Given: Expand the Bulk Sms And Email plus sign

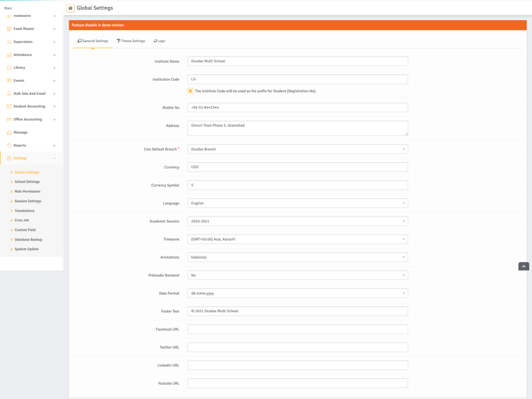Looking at the screenshot, I should [x=54, y=93].
